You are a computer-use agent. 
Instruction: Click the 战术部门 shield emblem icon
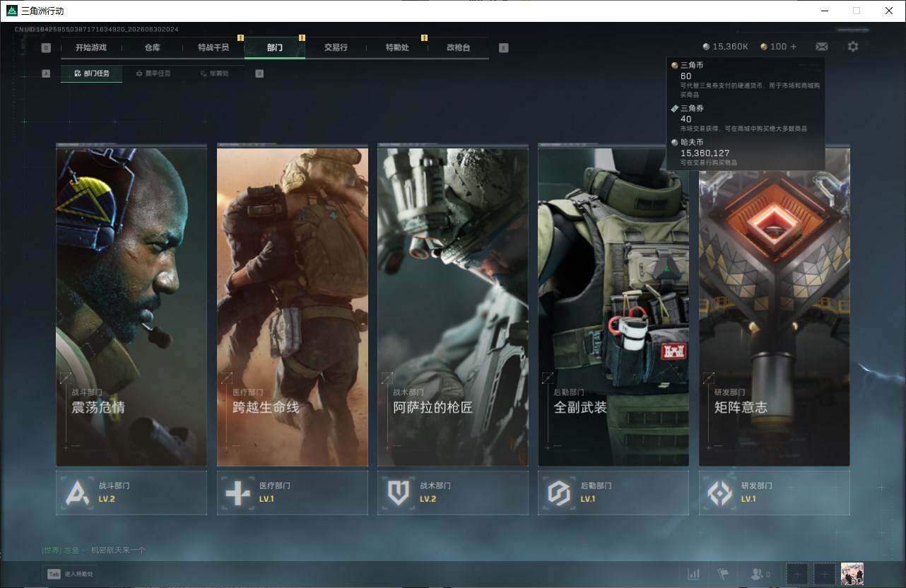399,493
